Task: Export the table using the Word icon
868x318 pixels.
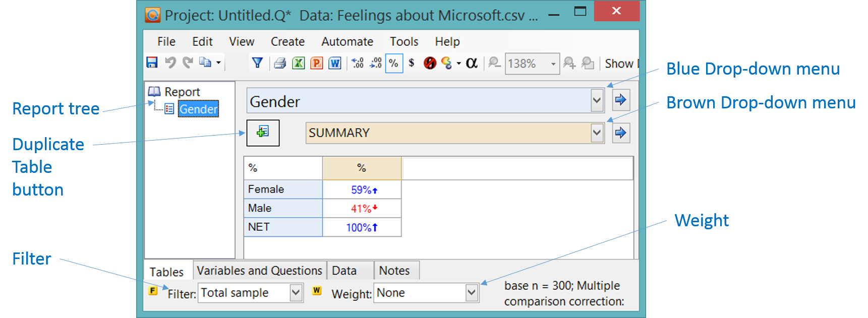Action: 335,63
